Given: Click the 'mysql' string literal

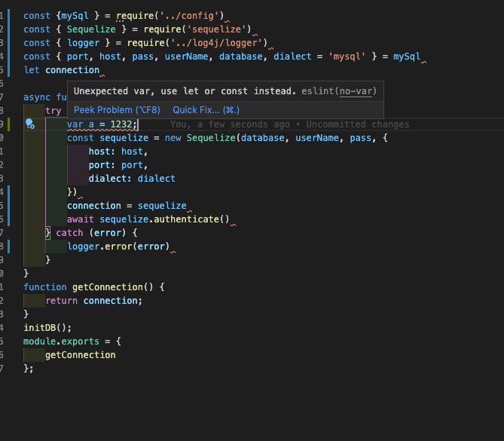Looking at the screenshot, I should (347, 57).
